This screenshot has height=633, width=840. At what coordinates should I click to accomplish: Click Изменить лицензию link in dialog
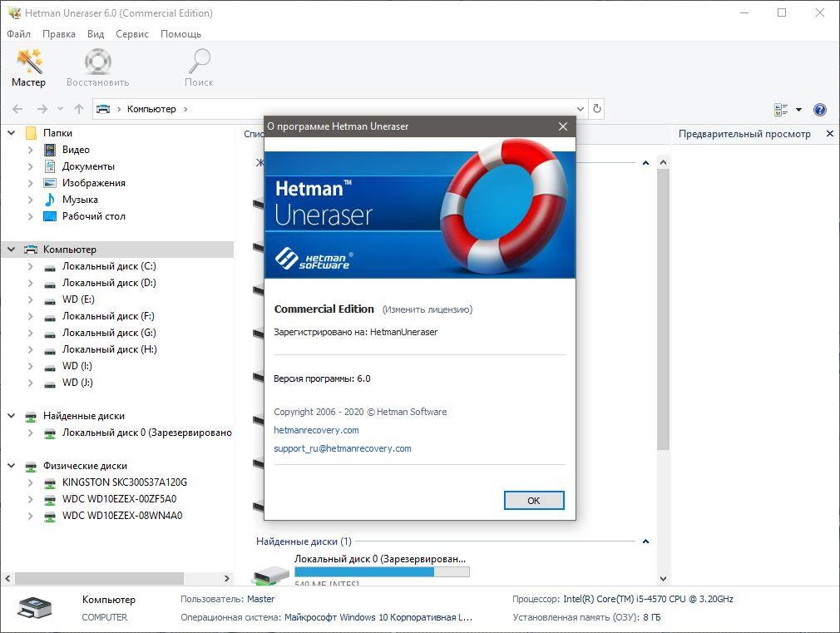coord(427,309)
